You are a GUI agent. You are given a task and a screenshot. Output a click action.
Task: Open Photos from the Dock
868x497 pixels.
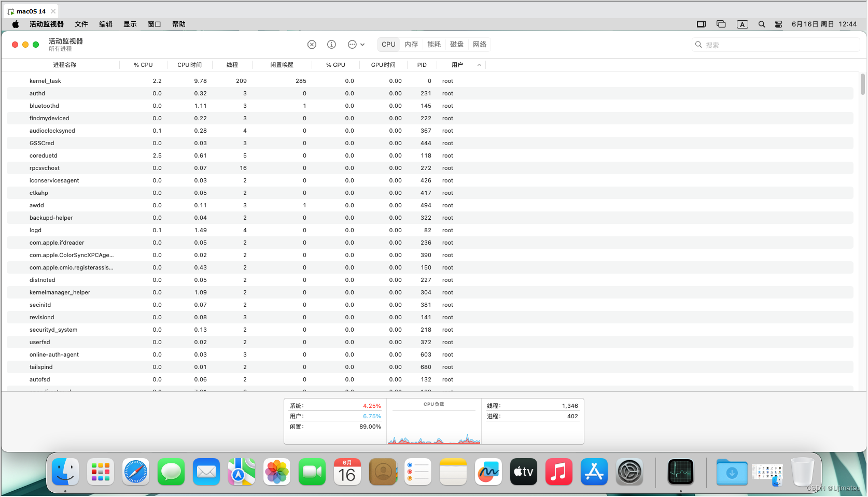[x=277, y=472]
